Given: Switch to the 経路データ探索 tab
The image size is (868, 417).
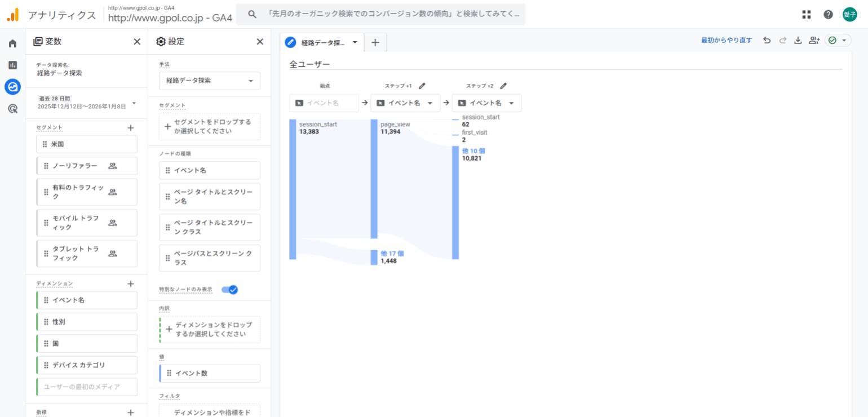Looking at the screenshot, I should [x=322, y=42].
